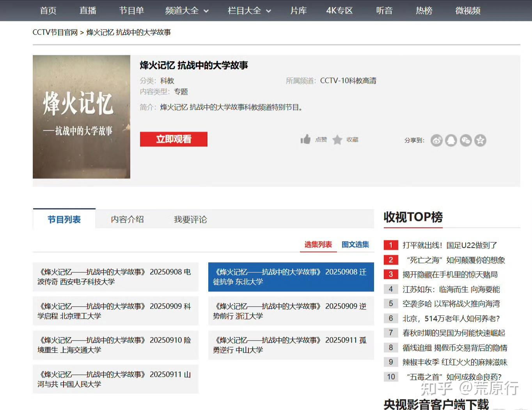
Task: Open TOP item “死亡之海”如何颠覆你的想象
Action: tap(456, 260)
